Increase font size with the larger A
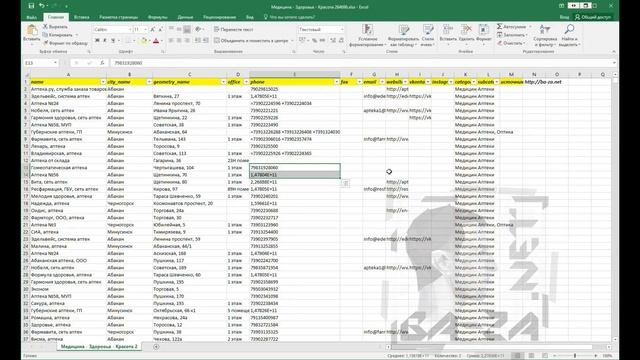 point(152,29)
